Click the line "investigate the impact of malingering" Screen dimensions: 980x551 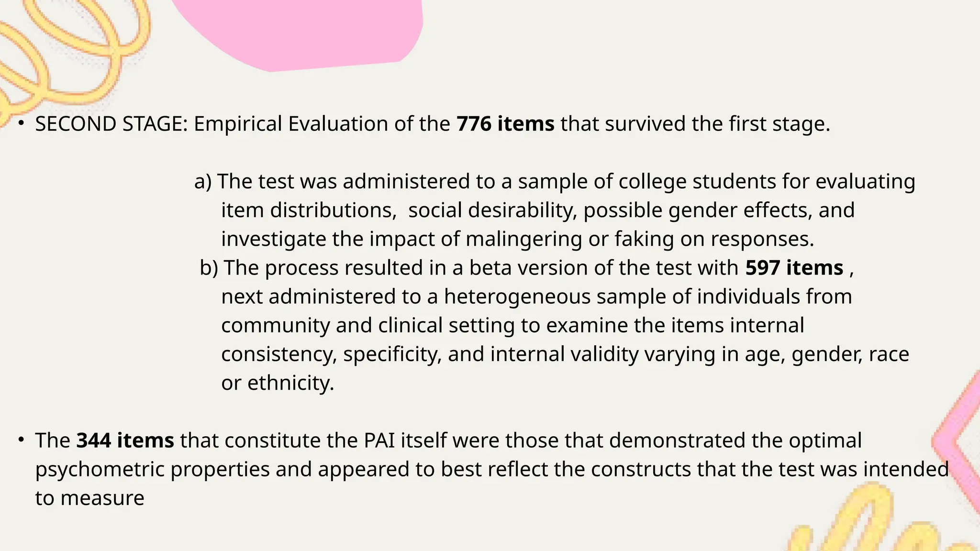pos(517,239)
